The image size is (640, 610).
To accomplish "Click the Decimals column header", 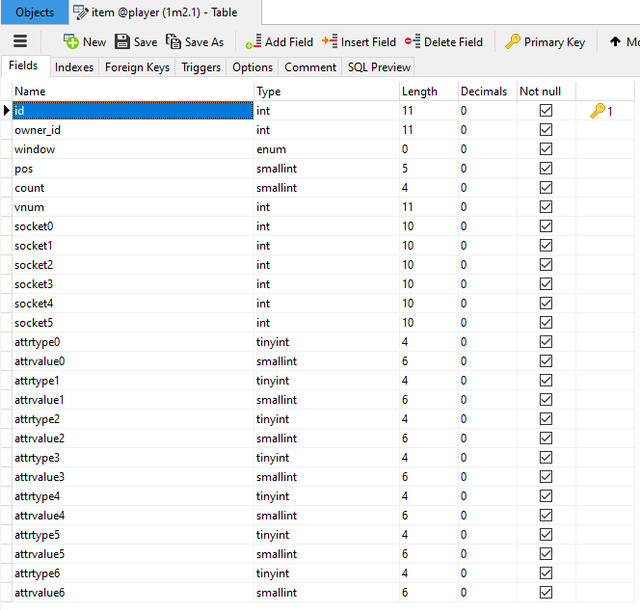I will tap(484, 91).
